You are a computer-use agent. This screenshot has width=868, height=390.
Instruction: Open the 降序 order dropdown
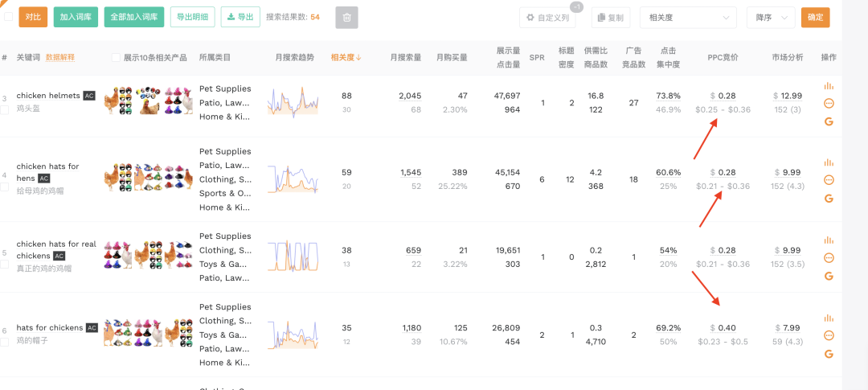[x=771, y=18]
